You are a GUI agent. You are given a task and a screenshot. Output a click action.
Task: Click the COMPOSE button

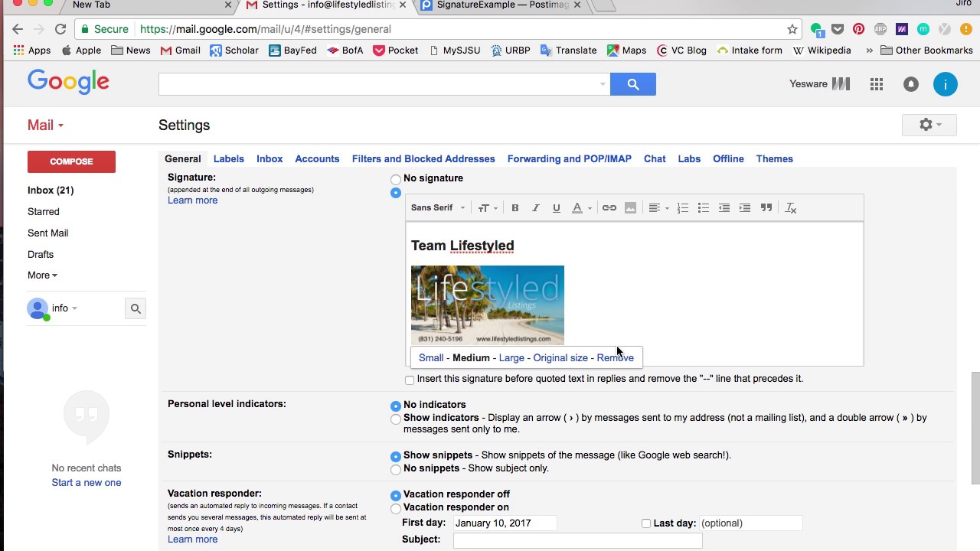pos(71,161)
